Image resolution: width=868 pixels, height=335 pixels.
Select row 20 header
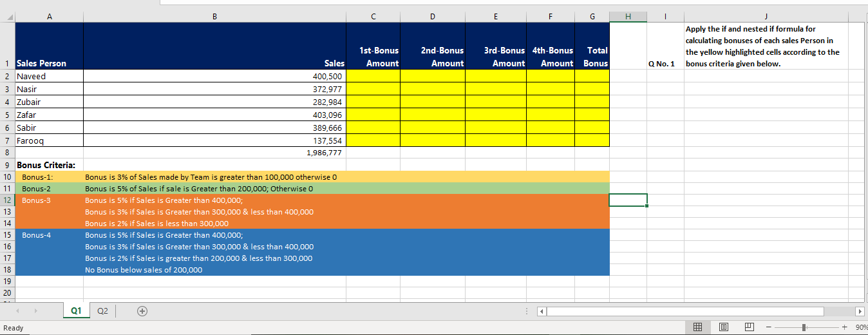point(7,293)
